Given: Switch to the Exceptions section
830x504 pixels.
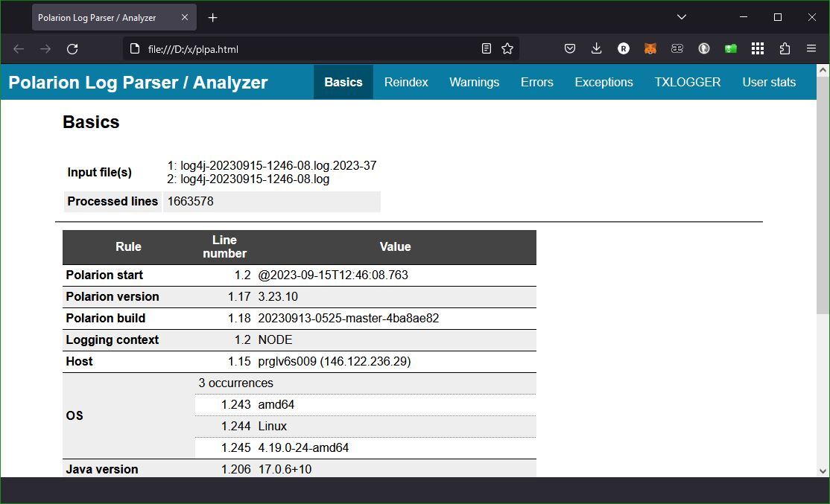Looking at the screenshot, I should pyautogui.click(x=604, y=82).
